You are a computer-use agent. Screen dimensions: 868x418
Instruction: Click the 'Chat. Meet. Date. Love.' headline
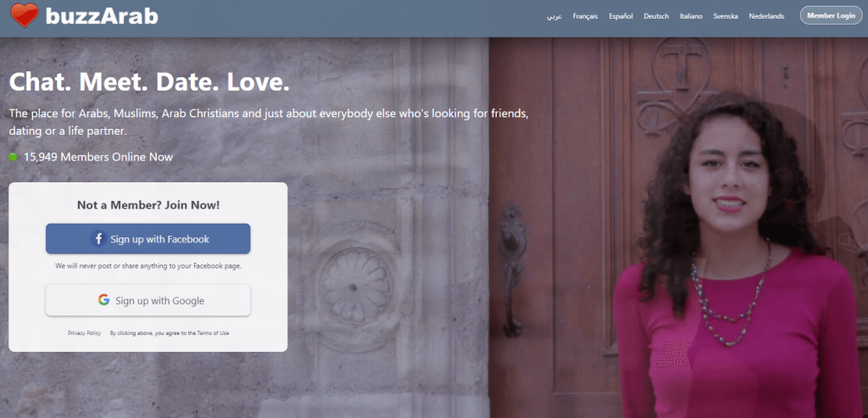[149, 83]
